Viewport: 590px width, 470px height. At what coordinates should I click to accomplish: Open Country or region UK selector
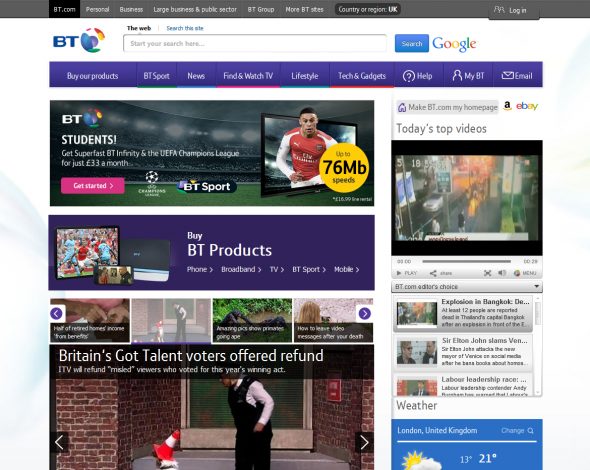(x=368, y=9)
